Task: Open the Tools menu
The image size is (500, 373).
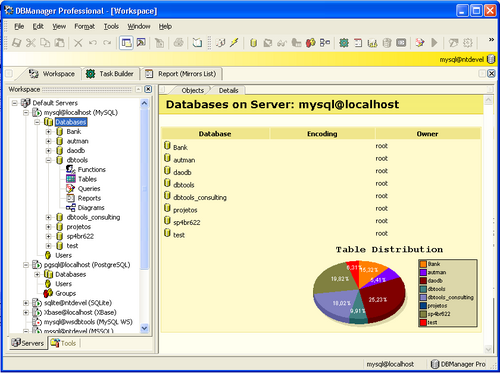Action: 111,26
